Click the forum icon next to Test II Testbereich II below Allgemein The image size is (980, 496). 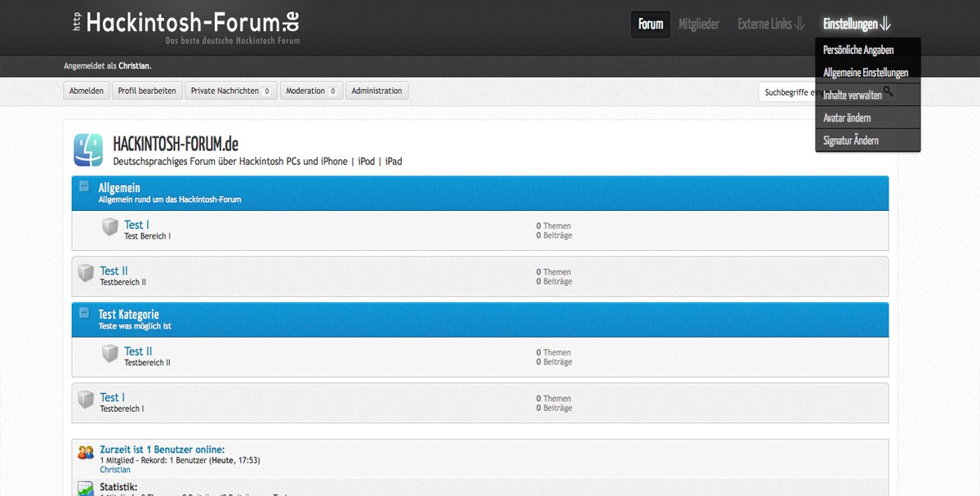86,273
